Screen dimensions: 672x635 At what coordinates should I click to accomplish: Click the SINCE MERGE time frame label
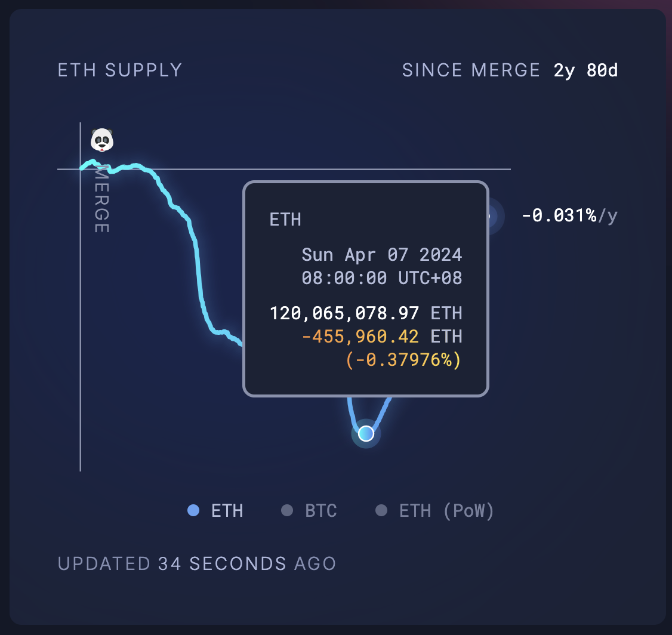[471, 70]
